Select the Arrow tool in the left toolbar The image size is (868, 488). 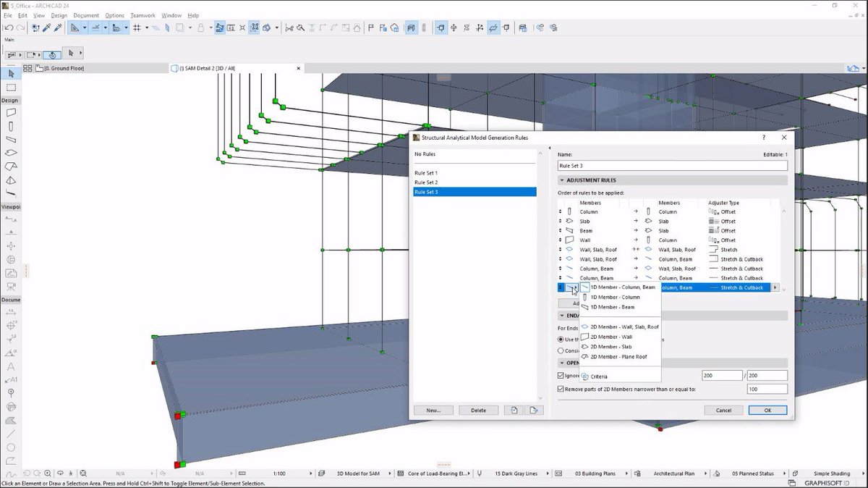pos(11,73)
